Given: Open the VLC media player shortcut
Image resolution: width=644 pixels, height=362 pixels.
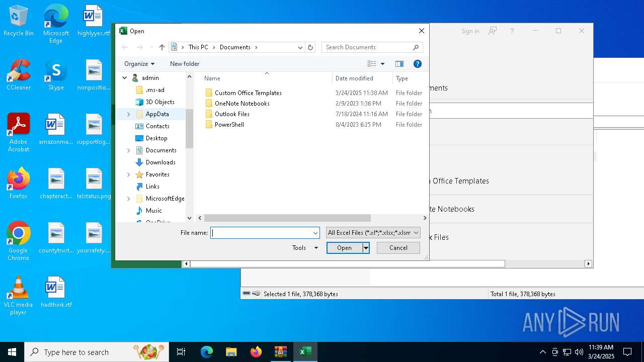Looking at the screenshot, I should (x=19, y=296).
